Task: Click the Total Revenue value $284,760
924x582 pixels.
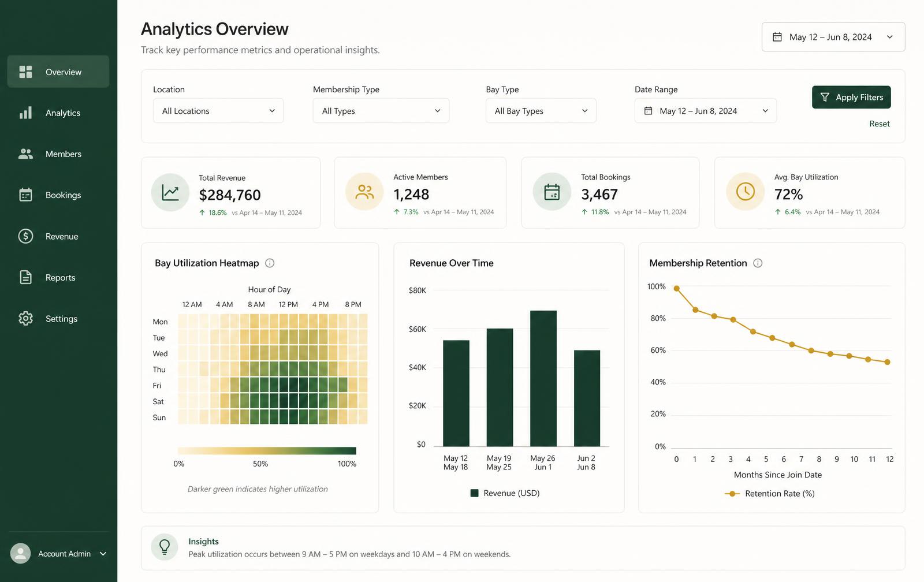Action: pos(230,195)
